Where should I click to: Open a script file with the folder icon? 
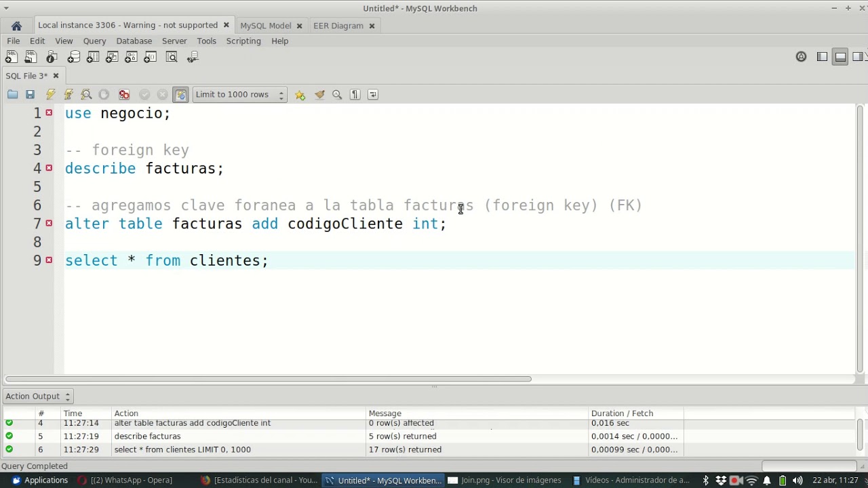12,95
